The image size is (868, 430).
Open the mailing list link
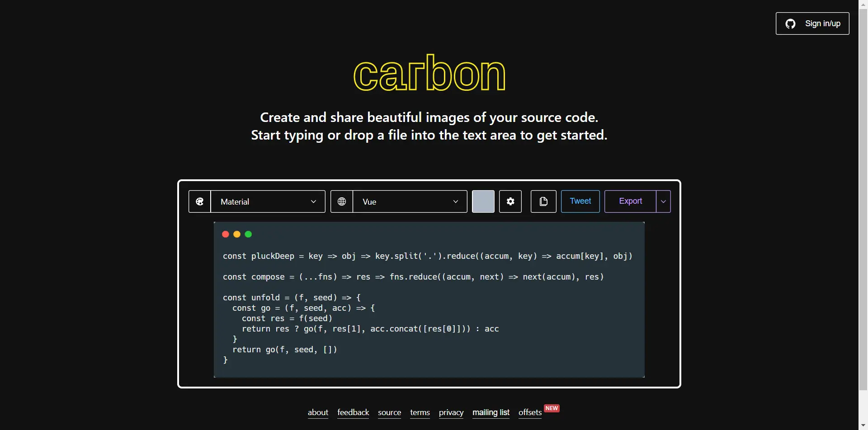491,412
